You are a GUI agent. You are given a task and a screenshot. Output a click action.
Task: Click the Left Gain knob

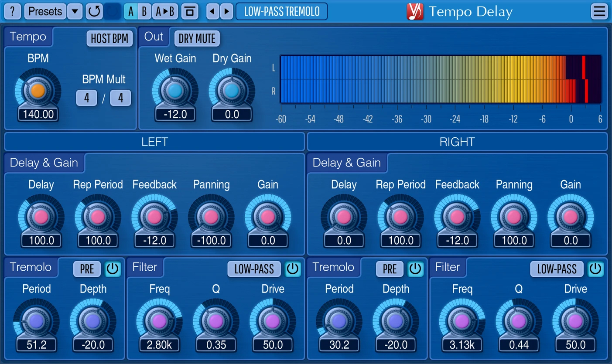(x=268, y=217)
